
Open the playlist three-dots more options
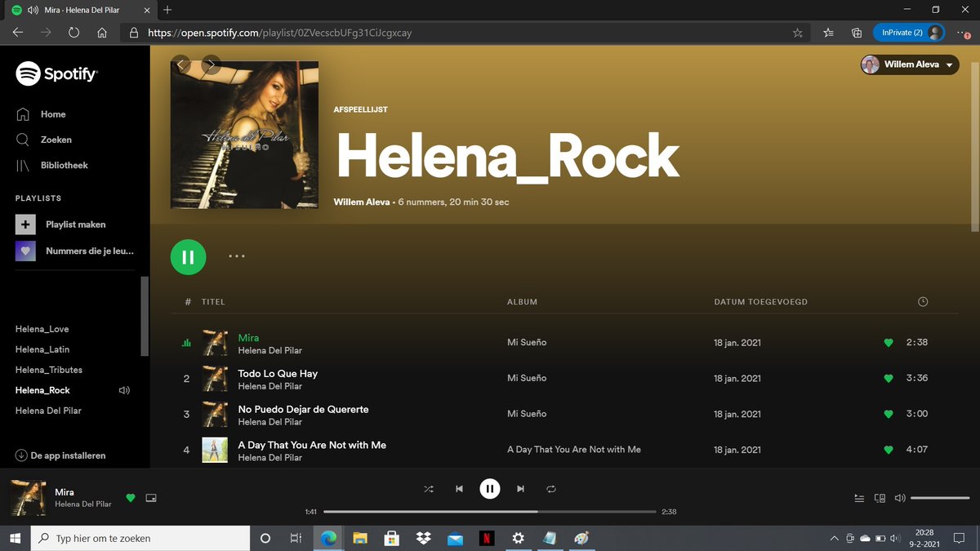pyautogui.click(x=237, y=256)
